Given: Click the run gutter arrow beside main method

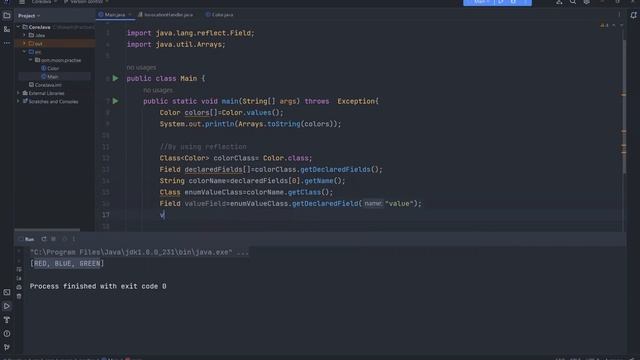Looking at the screenshot, I should (116, 101).
